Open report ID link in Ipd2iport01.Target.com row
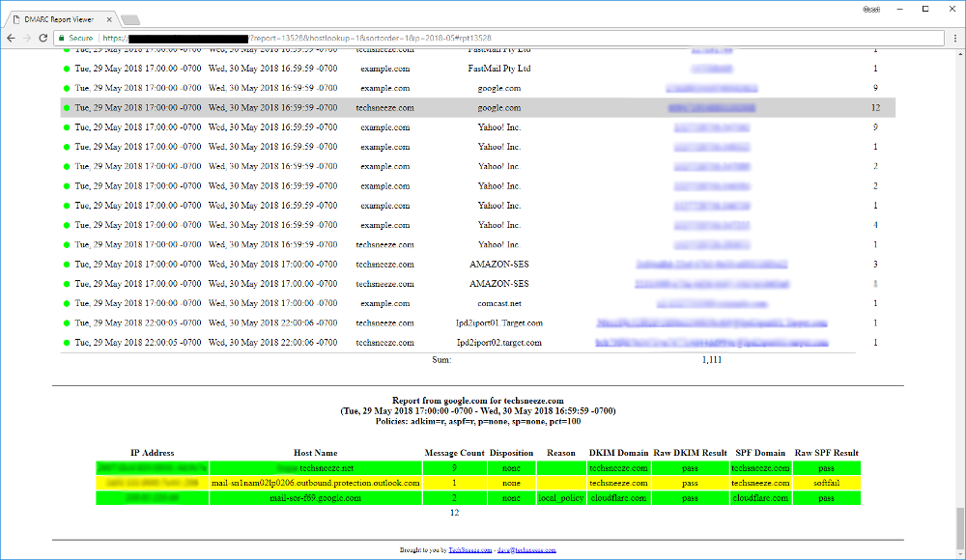The height and width of the screenshot is (560, 966). 712,322
